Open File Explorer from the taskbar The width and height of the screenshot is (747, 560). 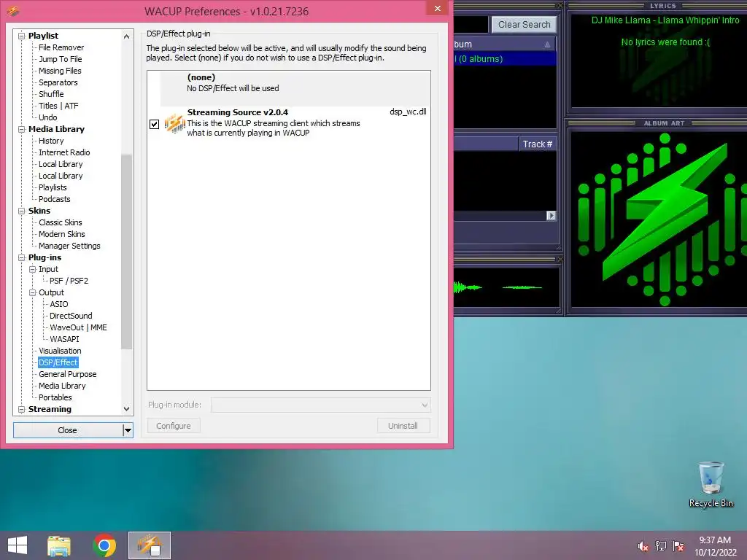pyautogui.click(x=59, y=545)
